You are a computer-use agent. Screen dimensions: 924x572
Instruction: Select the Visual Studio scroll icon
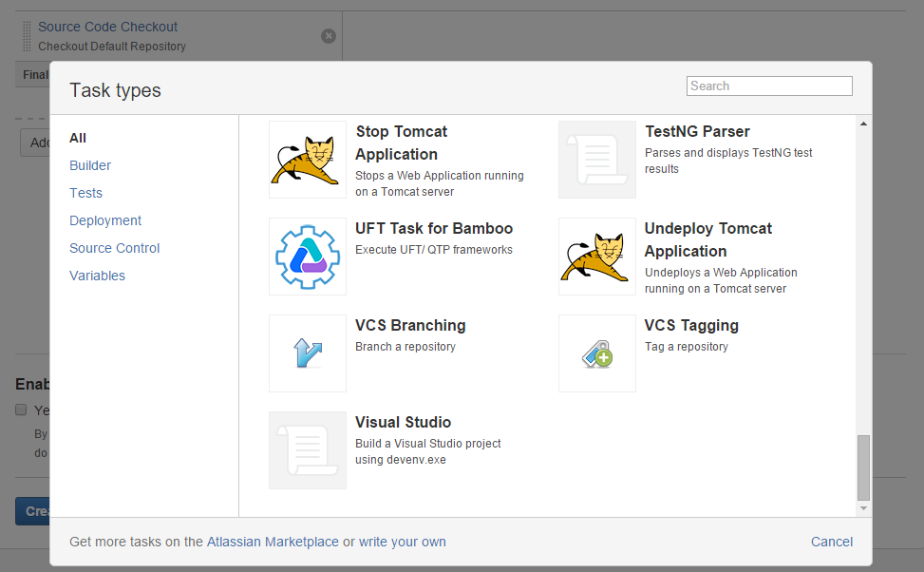(308, 450)
